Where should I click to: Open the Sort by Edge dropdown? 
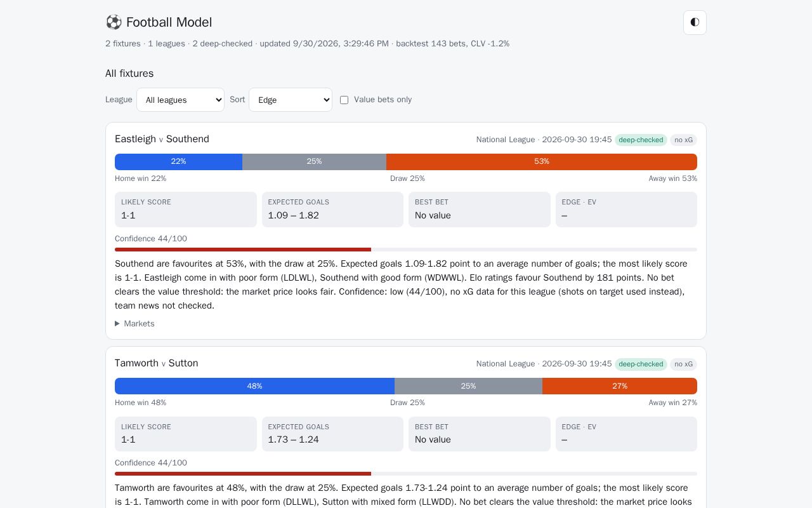pos(291,100)
